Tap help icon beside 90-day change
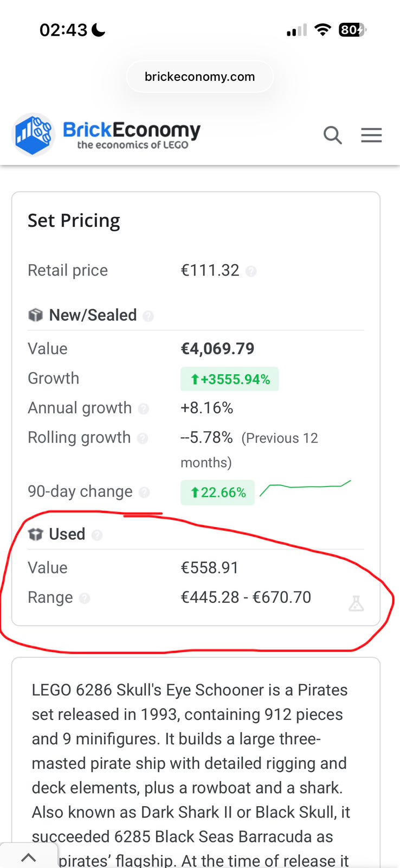400x868 pixels. [144, 492]
